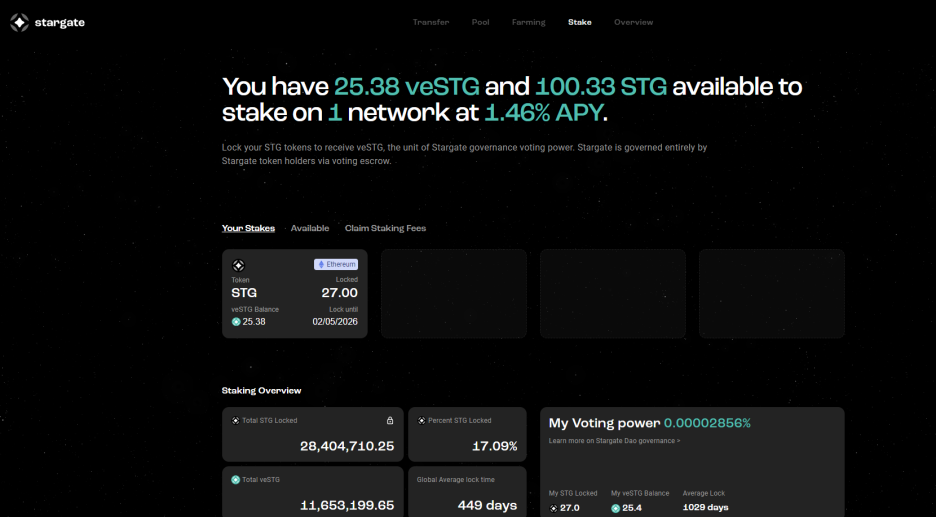Image resolution: width=936 pixels, height=517 pixels.
Task: Click the veSTG balance icon beside 25.38
Action: (x=236, y=322)
